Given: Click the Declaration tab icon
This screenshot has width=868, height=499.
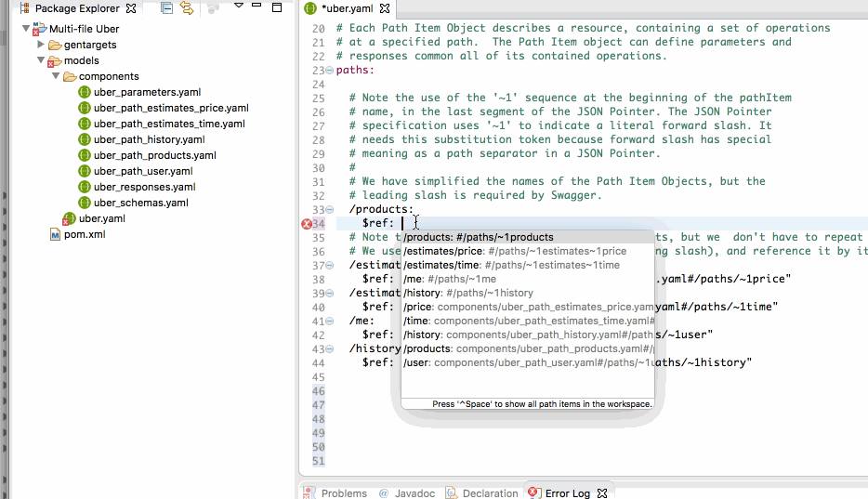Looking at the screenshot, I should coord(451,492).
